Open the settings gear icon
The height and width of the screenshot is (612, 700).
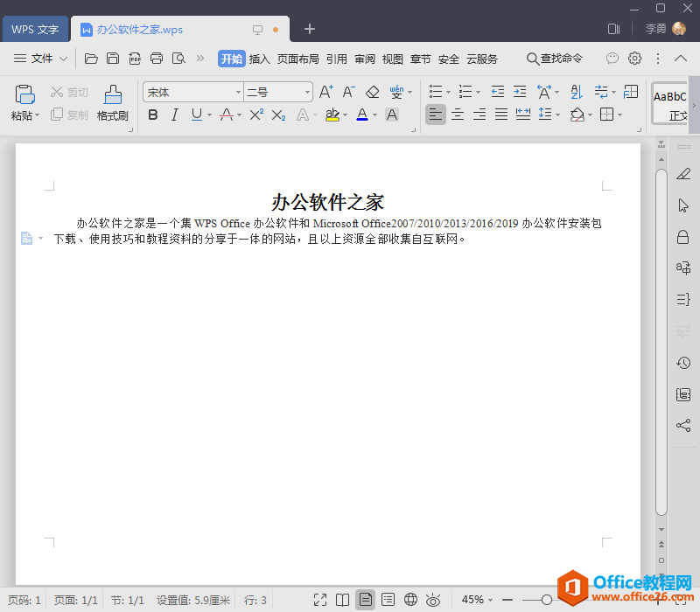(634, 59)
